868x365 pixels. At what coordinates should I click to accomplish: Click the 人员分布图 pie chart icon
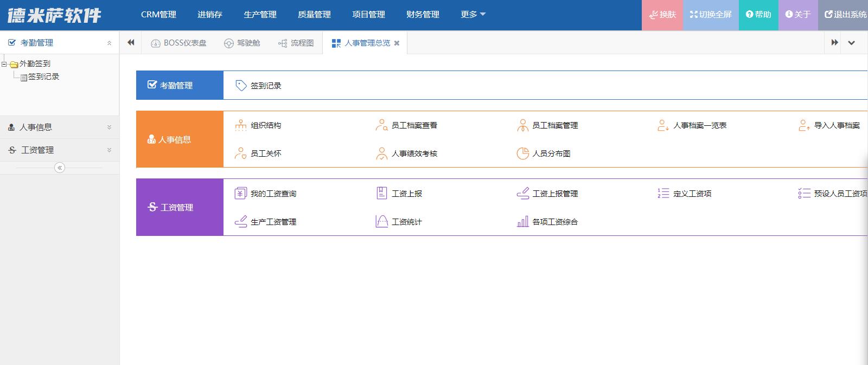point(522,153)
